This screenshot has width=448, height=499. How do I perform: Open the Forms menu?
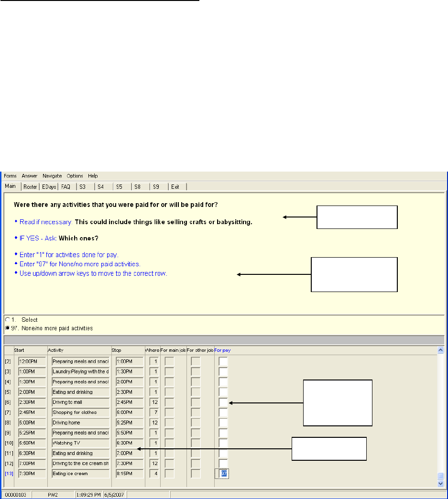10,176
